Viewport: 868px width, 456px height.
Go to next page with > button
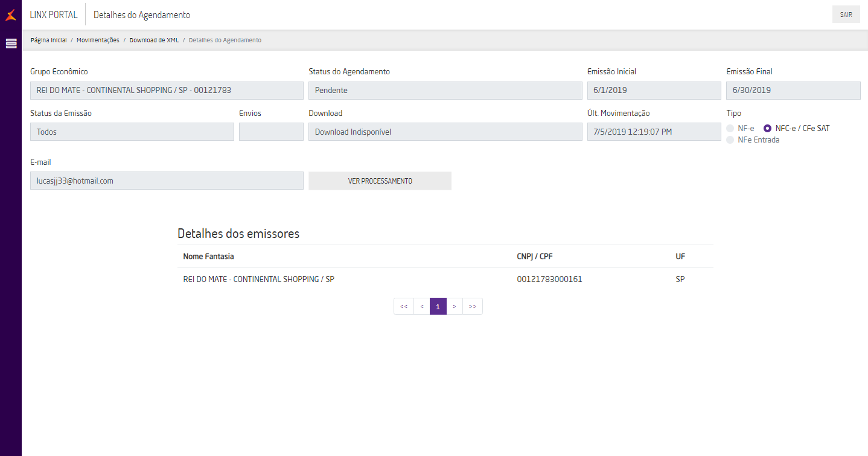tap(455, 306)
